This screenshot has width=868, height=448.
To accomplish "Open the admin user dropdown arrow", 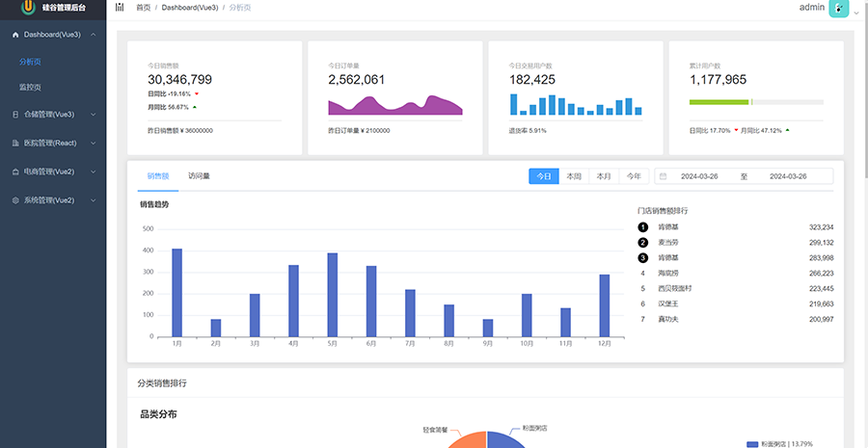I will [855, 13].
